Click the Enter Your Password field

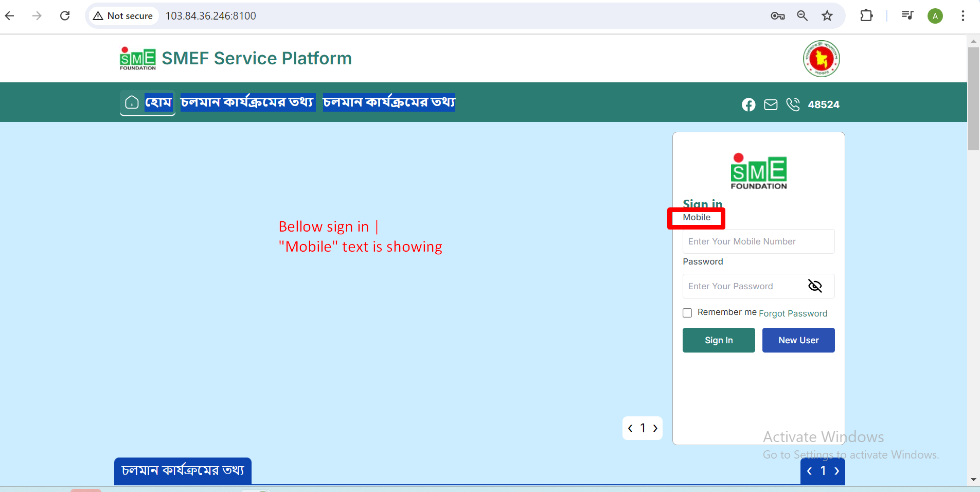[758, 286]
